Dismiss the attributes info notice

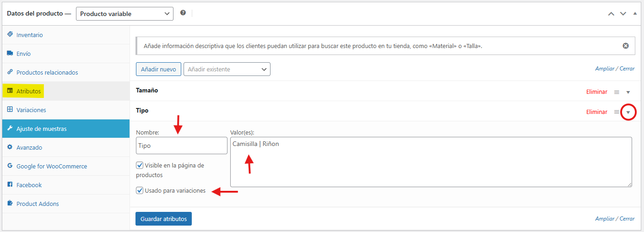pos(626,46)
